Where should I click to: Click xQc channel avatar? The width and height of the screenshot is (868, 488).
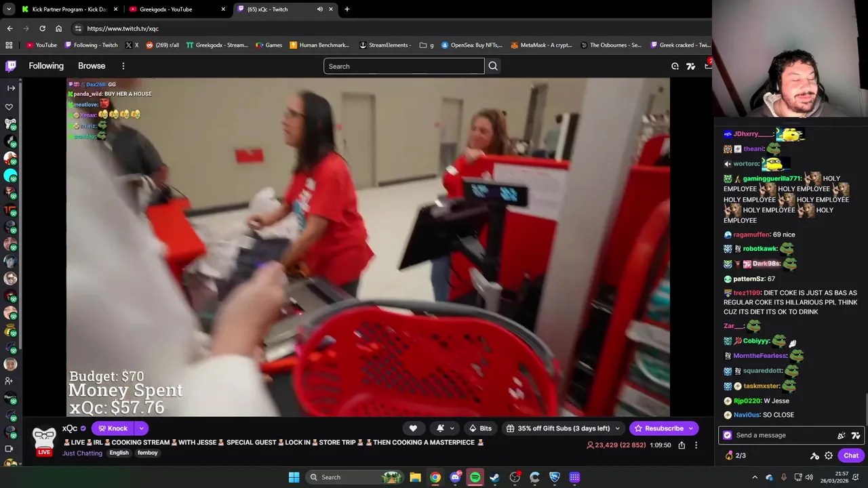tap(44, 439)
